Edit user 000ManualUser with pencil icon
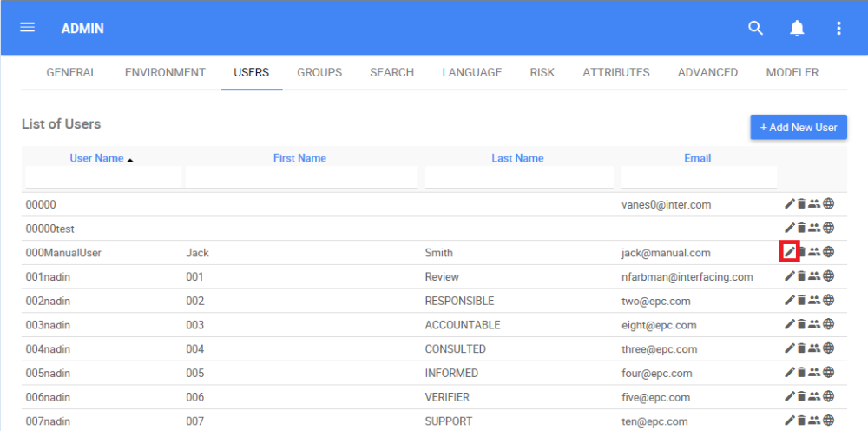The width and height of the screenshot is (868, 431). pos(789,252)
